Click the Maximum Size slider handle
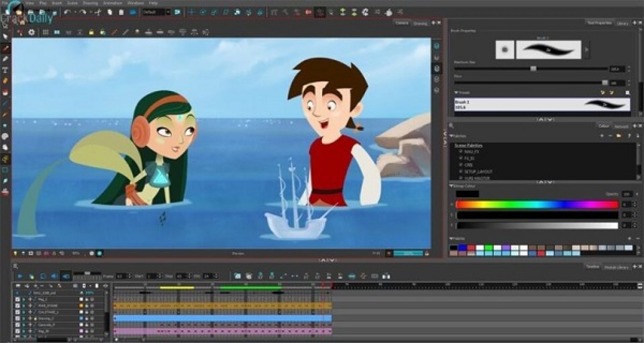The image size is (644, 343). click(533, 68)
